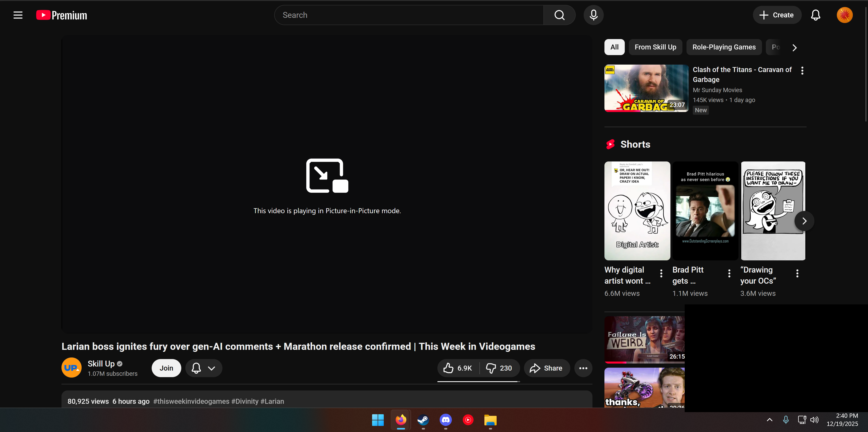Click into the Search input field
The width and height of the screenshot is (868, 432).
coord(408,15)
